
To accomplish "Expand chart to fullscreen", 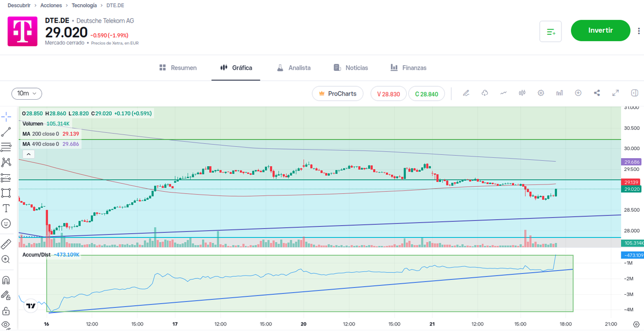I will coord(616,93).
